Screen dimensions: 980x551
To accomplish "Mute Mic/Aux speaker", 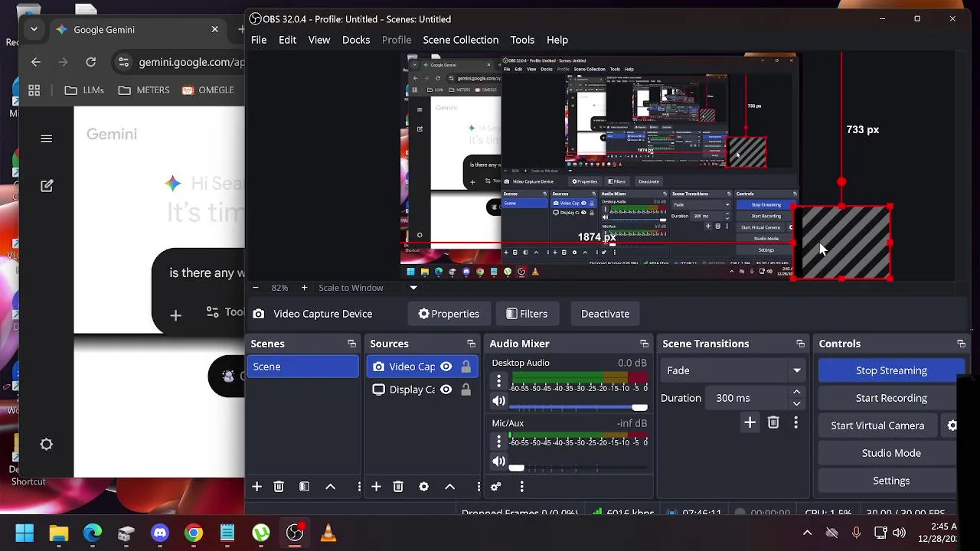I will 498,461.
